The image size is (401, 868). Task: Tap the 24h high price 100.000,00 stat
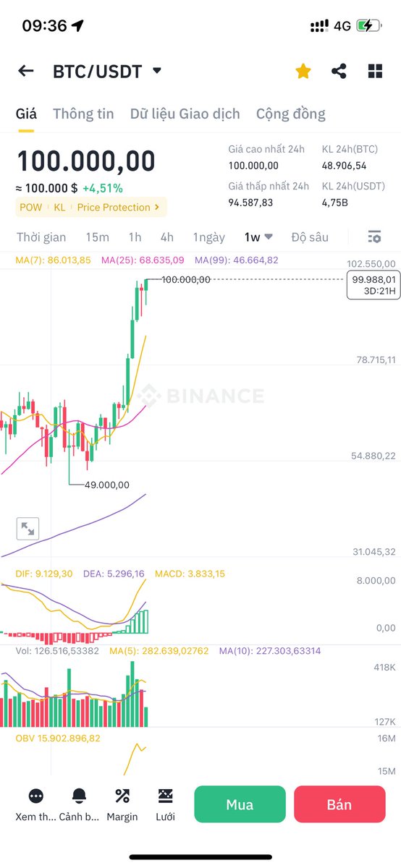[253, 166]
